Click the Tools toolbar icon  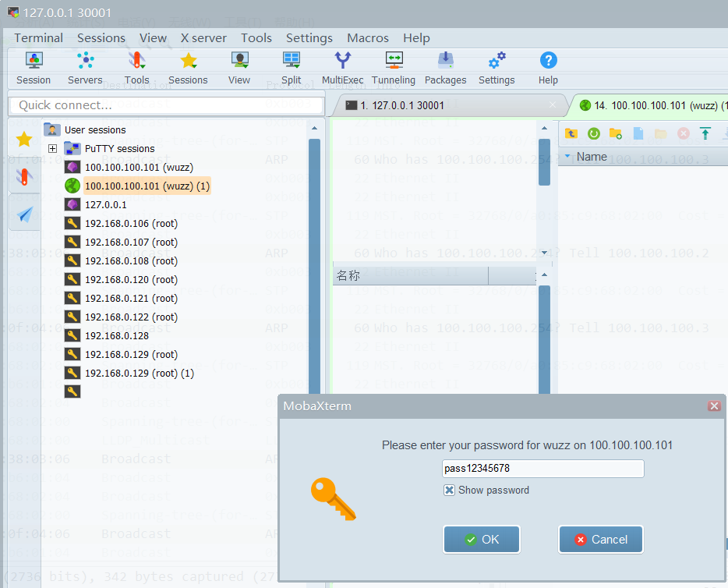(x=136, y=60)
